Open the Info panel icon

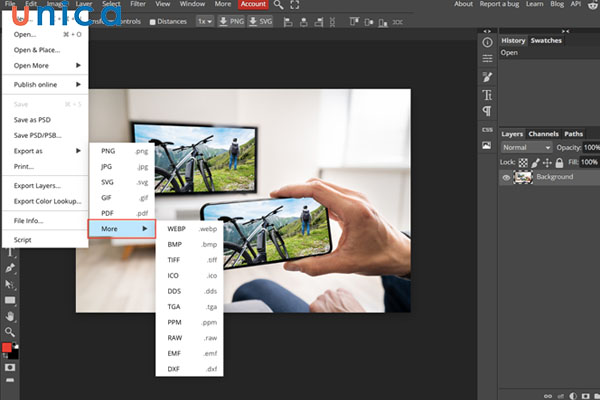pyautogui.click(x=487, y=42)
